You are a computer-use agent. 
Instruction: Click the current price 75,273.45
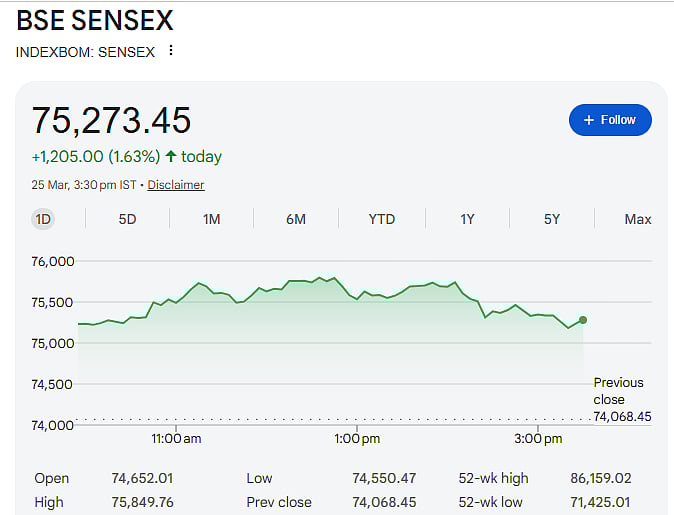111,120
